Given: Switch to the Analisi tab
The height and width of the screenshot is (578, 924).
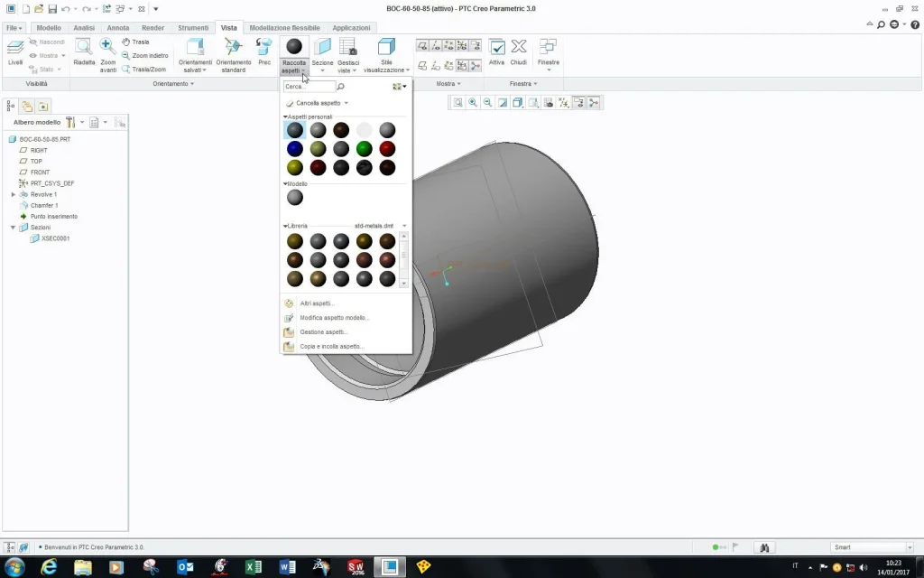Looking at the screenshot, I should point(84,28).
